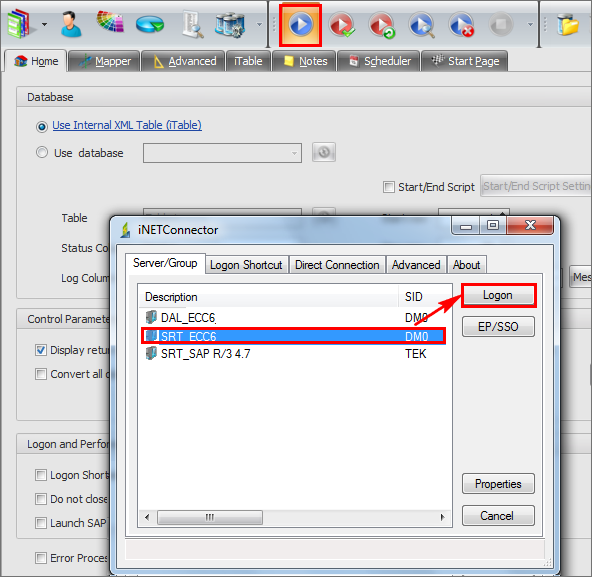Select the Use database radio button
This screenshot has width=592, height=577.
click(x=42, y=152)
